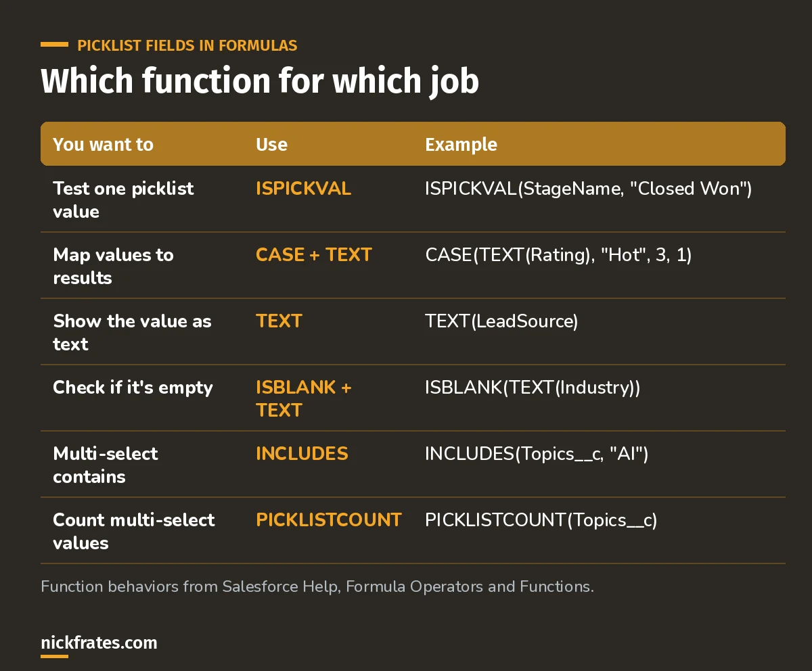Click the example CASE(TEXT(Rating), "Hot", 3, 1)

(x=558, y=254)
